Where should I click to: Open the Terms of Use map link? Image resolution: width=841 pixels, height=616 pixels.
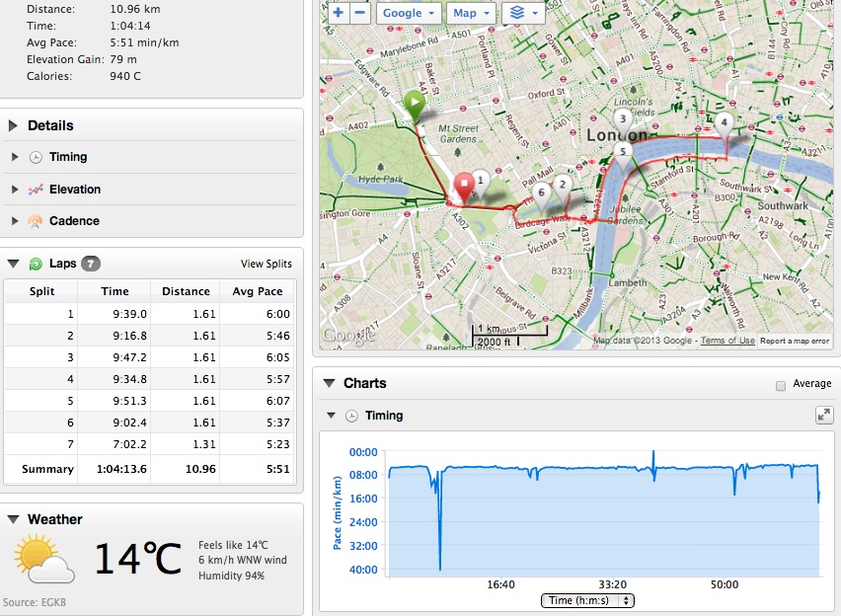(727, 341)
